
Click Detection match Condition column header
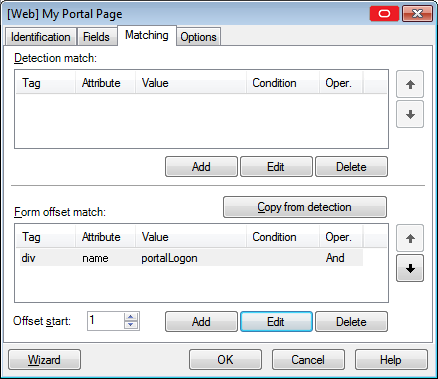click(x=283, y=83)
